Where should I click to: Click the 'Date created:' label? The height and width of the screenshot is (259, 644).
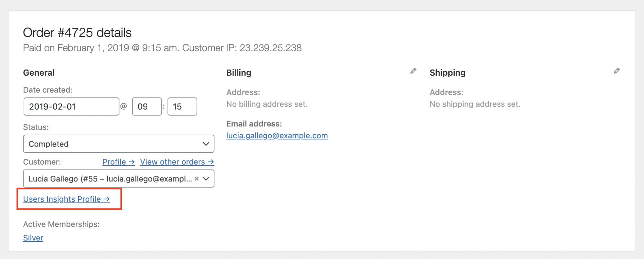(x=47, y=90)
